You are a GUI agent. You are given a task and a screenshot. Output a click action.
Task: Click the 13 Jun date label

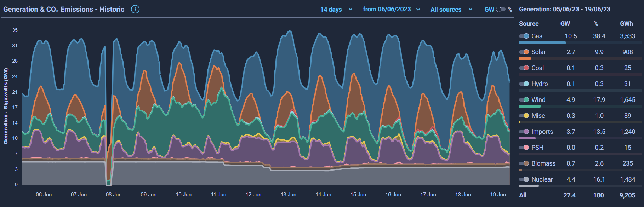click(x=289, y=195)
